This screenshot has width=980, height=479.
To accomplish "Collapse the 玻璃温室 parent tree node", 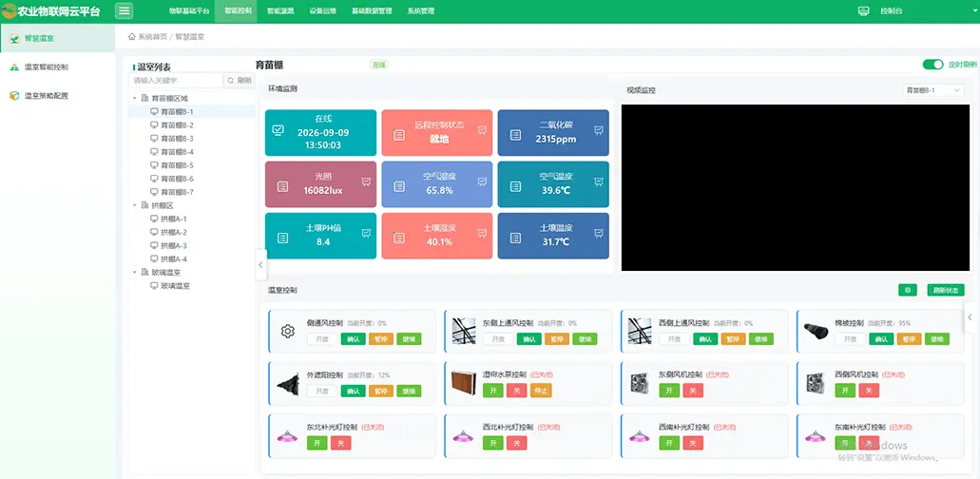I will 135,272.
